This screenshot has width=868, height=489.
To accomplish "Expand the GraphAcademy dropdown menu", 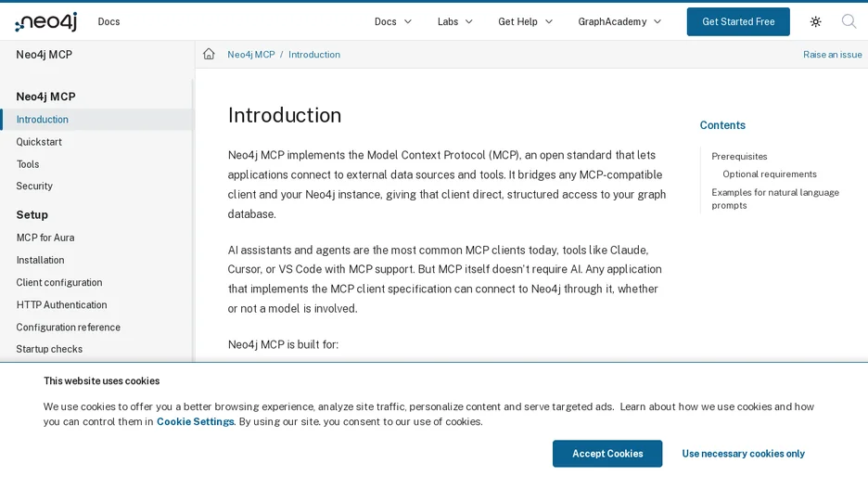I will 619,21.
